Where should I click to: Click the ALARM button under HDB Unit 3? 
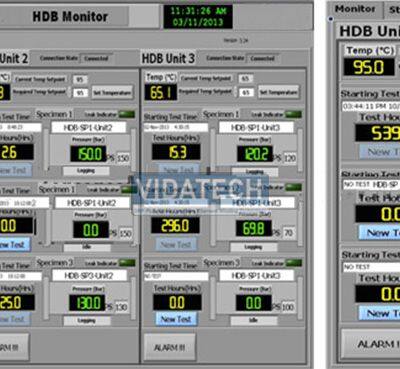pyautogui.click(x=170, y=347)
